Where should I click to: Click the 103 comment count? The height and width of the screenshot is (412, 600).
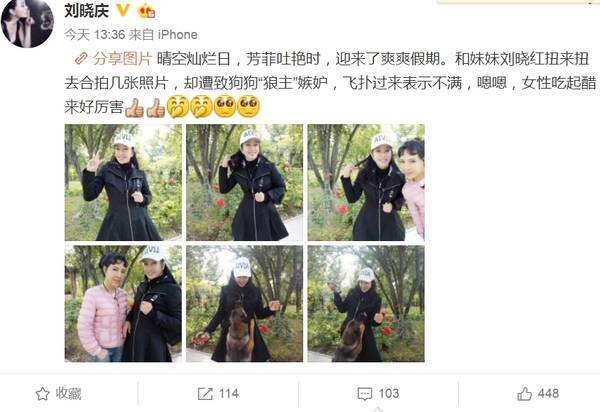389,394
